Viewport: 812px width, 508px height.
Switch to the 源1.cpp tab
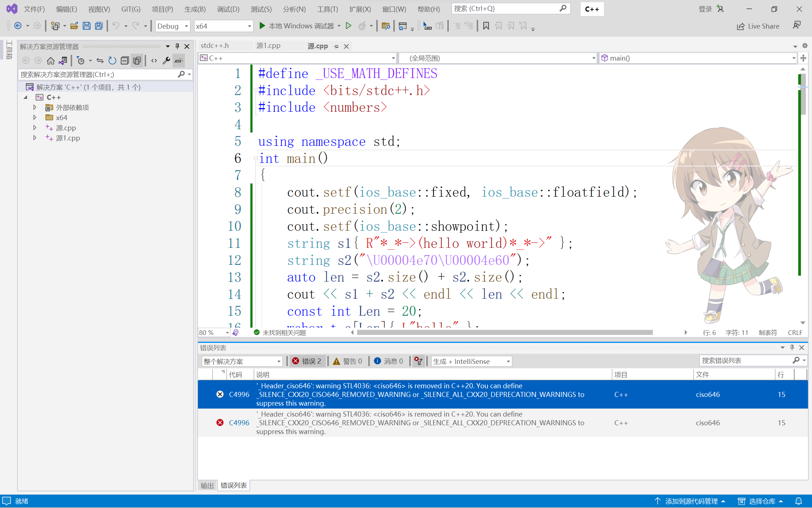pyautogui.click(x=268, y=46)
